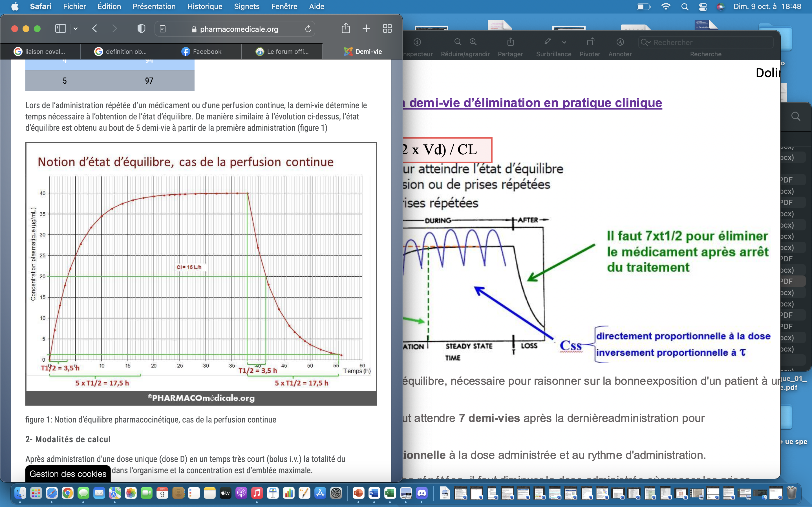
Task: Switch to the definition ob... tab
Action: (121, 52)
